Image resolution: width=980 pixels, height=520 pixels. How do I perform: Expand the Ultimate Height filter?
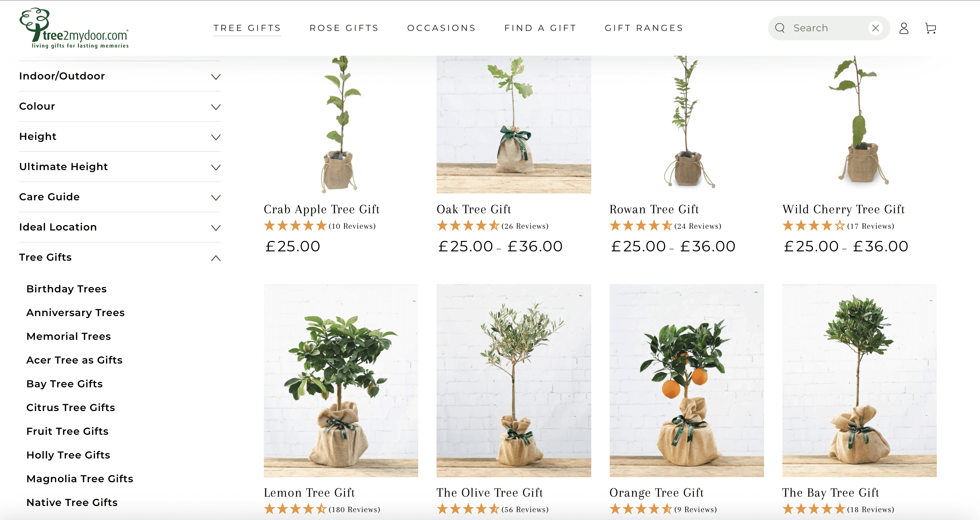pyautogui.click(x=120, y=167)
